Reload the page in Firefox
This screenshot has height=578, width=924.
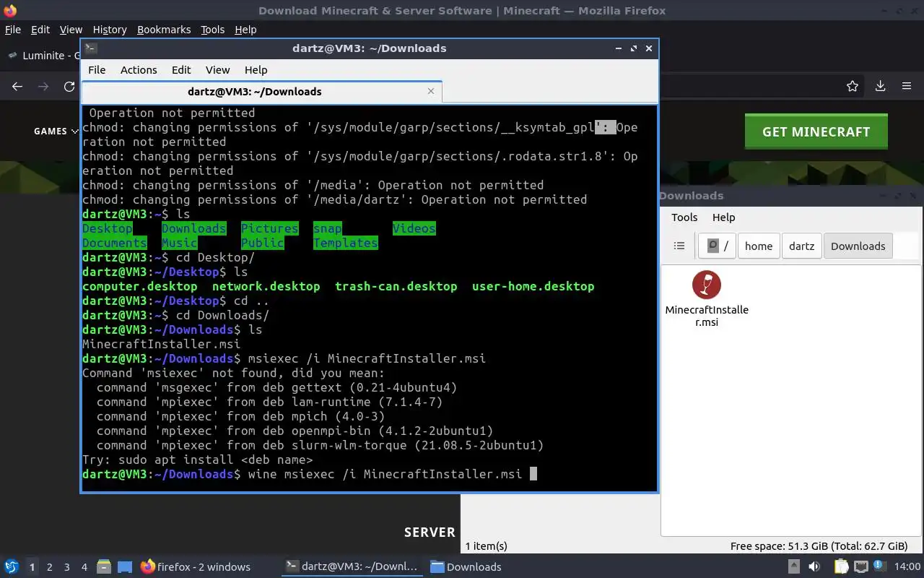coord(69,86)
